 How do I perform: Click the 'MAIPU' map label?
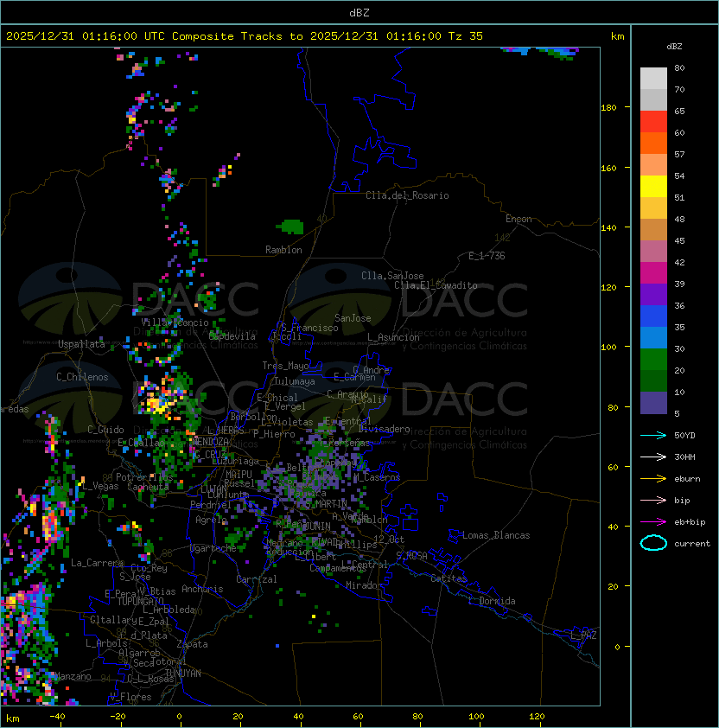(x=239, y=475)
